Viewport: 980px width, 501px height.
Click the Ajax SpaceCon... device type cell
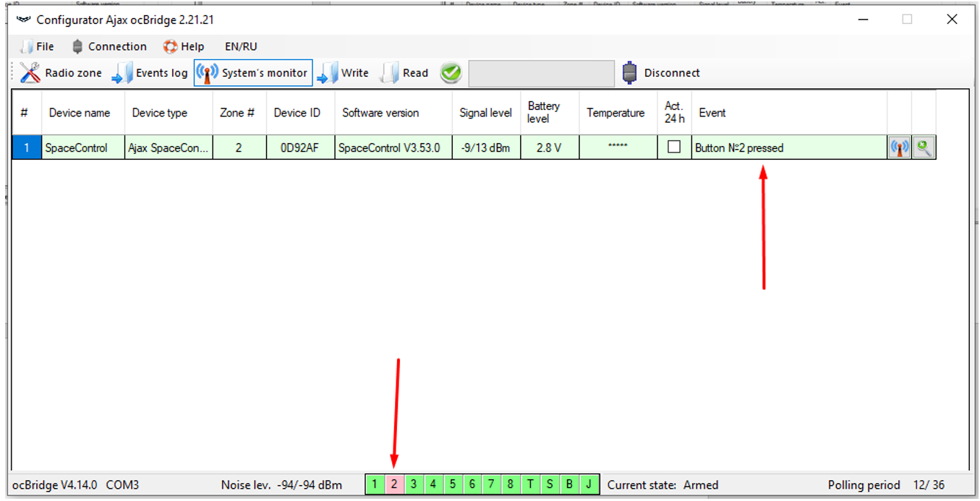(x=169, y=147)
